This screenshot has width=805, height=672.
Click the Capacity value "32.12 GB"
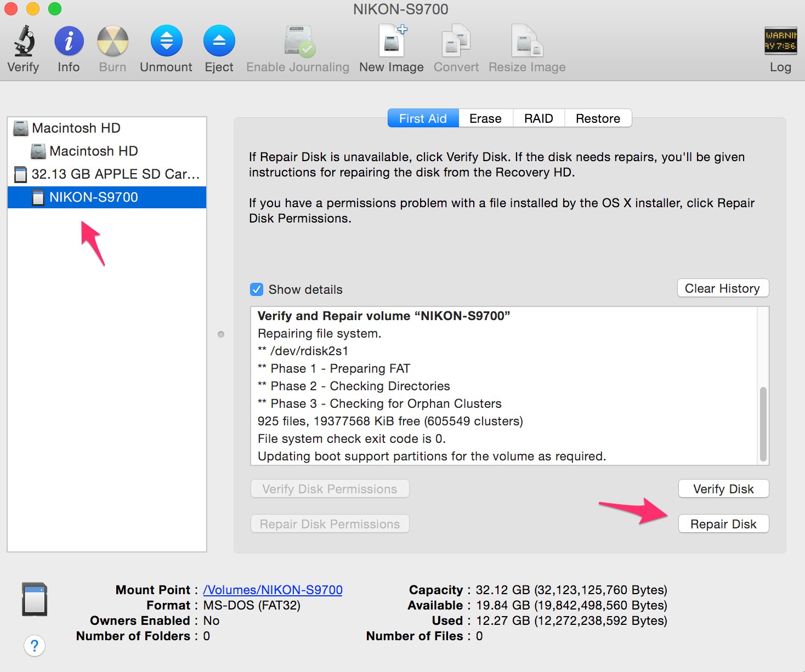tap(503, 590)
